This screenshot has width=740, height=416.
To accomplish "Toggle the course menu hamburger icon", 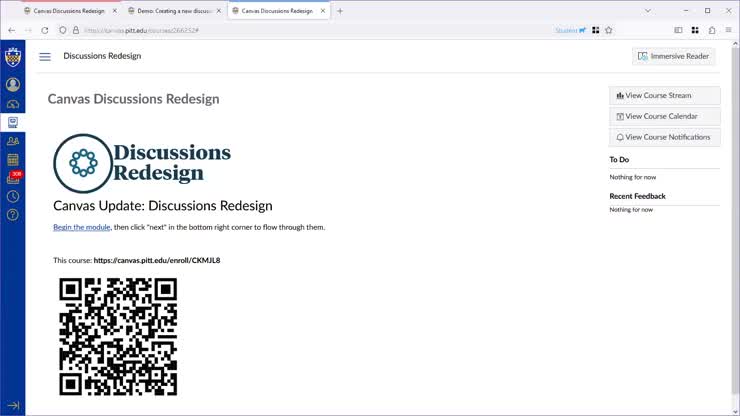I will pyautogui.click(x=45, y=57).
